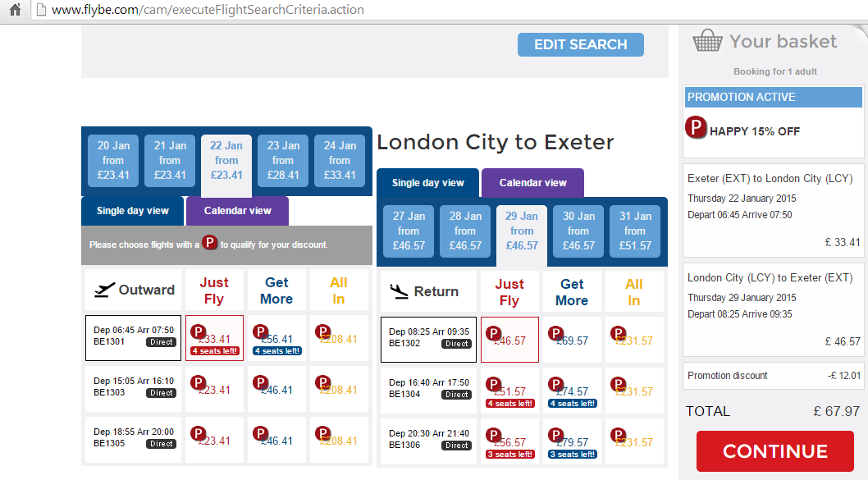Open the 22 Jan outward date tab
Image resolution: width=868 pixels, height=480 pixels.
point(226,165)
